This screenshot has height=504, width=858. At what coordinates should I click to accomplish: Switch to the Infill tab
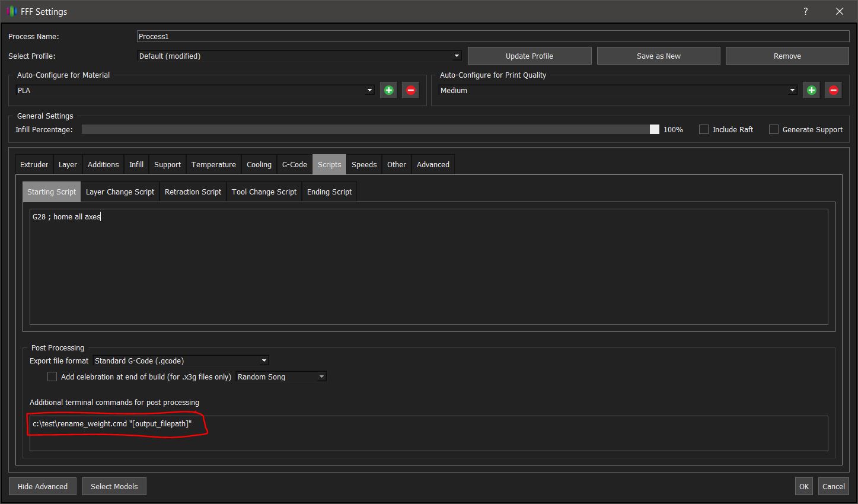pos(136,164)
